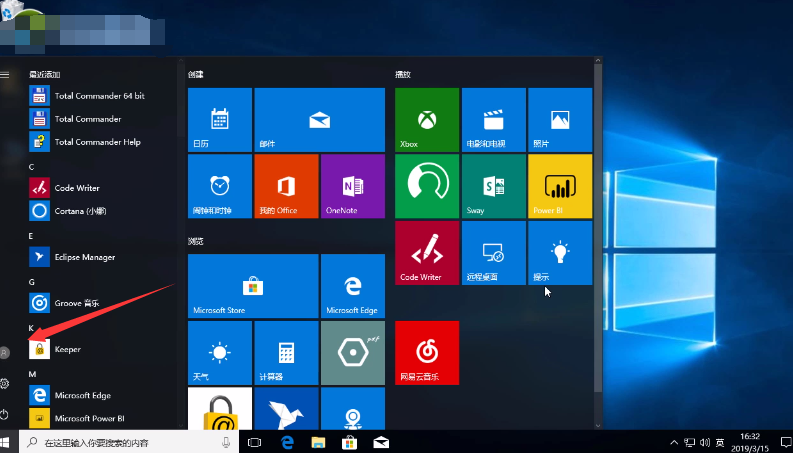This screenshot has height=453, width=793.
Task: Click the microphone icon in search box
Action: [226, 442]
